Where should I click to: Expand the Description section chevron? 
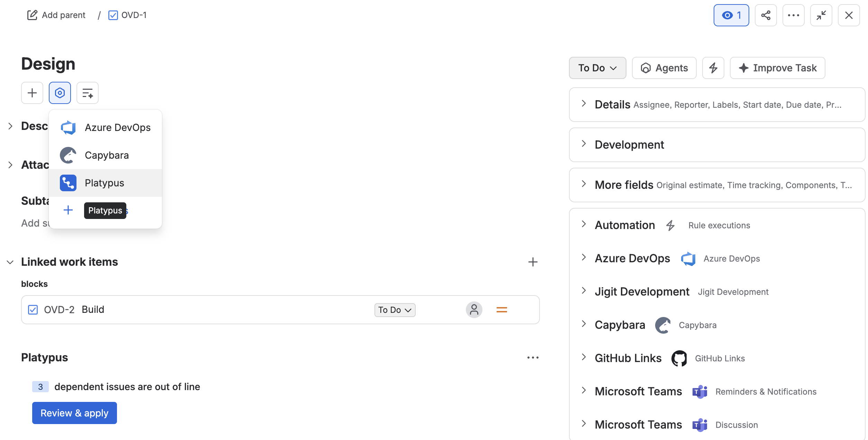click(10, 126)
